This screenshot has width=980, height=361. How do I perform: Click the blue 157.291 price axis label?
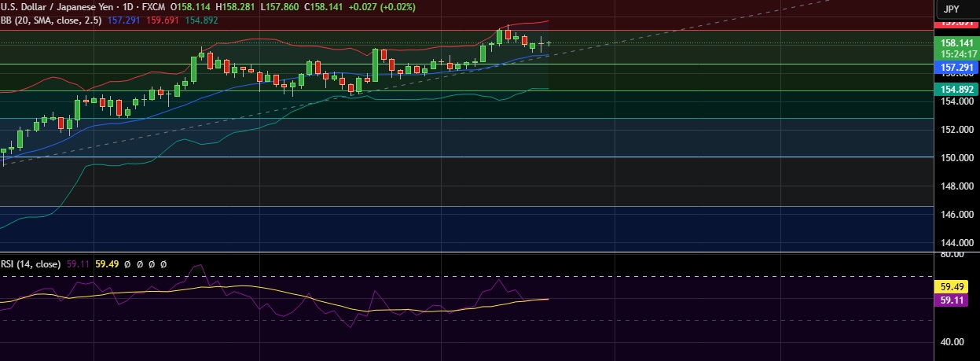[957, 68]
